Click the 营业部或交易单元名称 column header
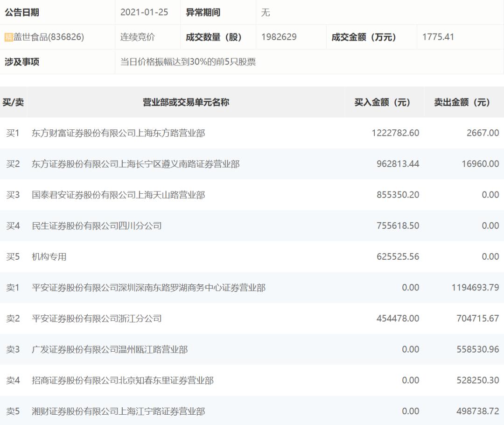The height and width of the screenshot is (425, 504). coord(186,102)
